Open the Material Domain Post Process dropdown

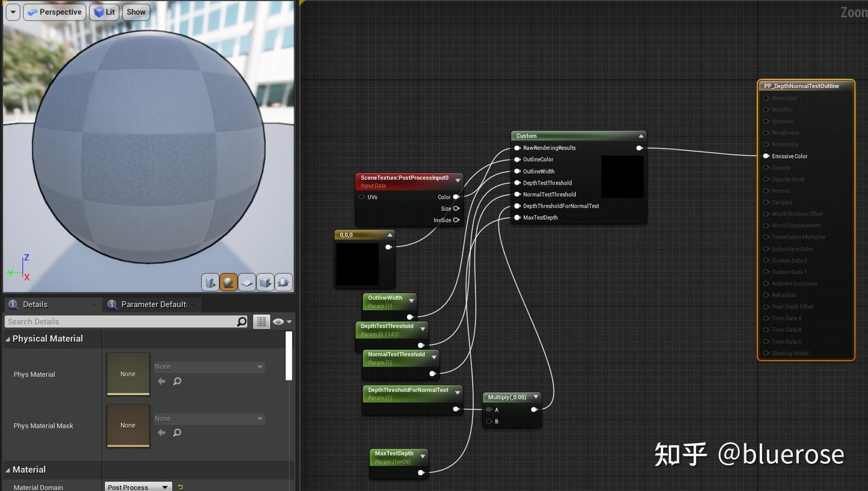click(x=137, y=487)
